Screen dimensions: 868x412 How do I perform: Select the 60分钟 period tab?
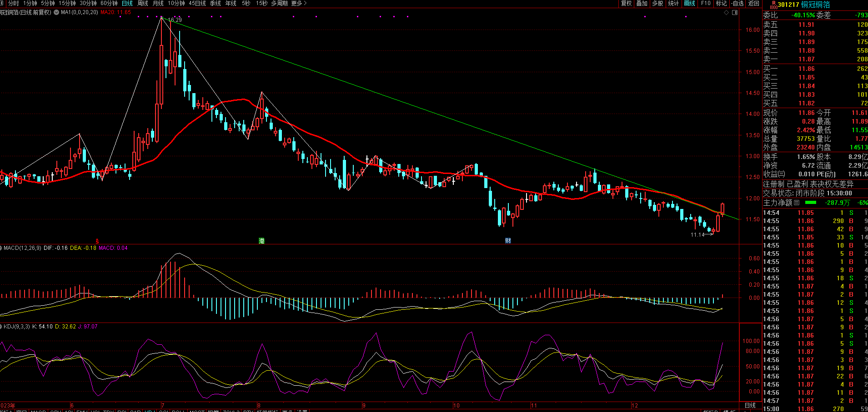tap(109, 3)
